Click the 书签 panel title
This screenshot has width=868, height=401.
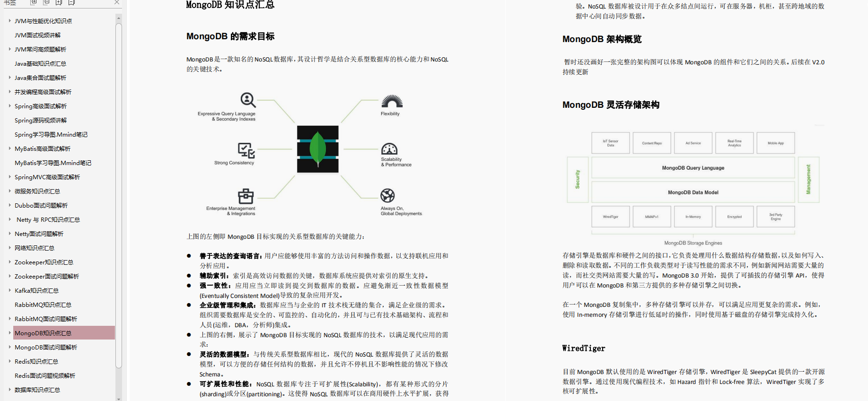coord(10,2)
